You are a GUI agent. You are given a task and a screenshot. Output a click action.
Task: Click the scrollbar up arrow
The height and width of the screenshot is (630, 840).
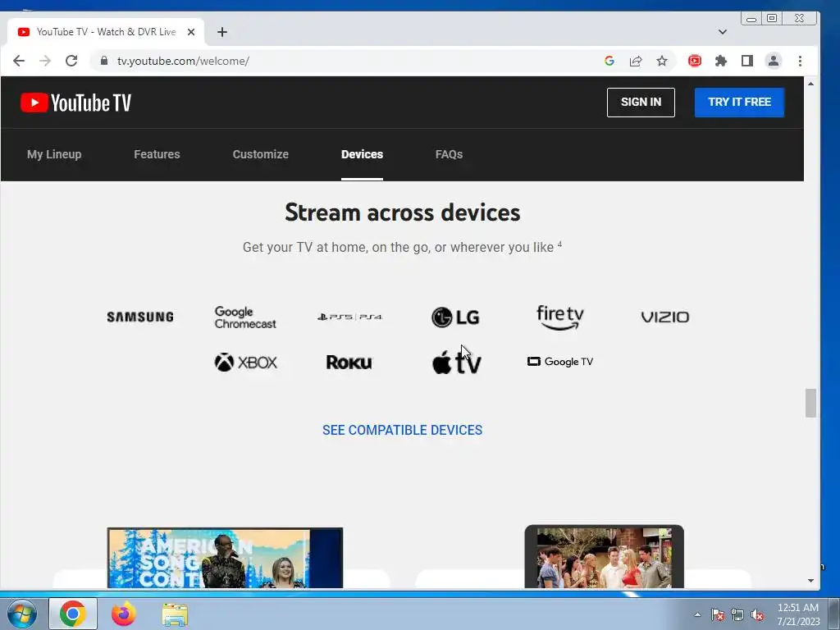pos(810,84)
